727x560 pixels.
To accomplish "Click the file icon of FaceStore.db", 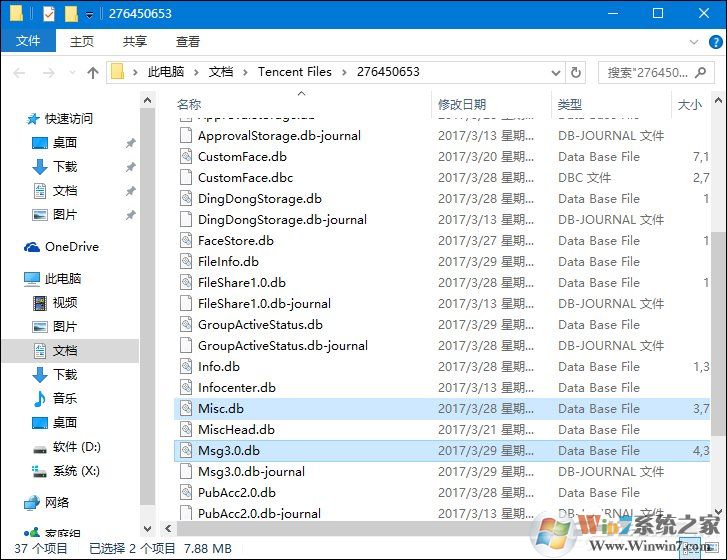I will tap(186, 240).
